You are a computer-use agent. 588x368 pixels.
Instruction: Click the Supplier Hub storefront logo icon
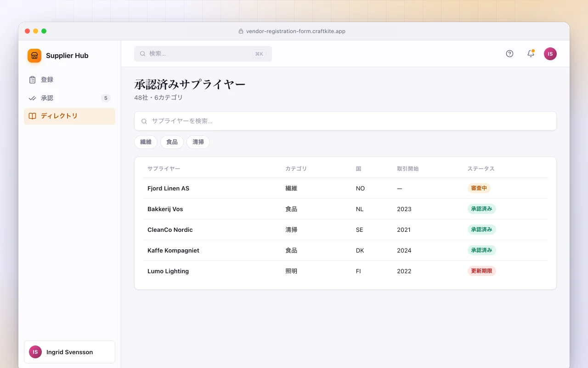point(34,56)
